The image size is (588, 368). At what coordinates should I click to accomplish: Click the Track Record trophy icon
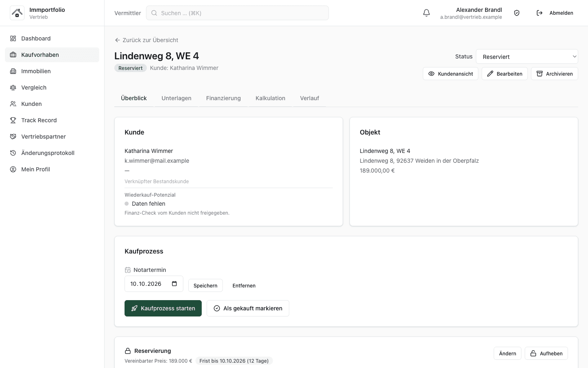coord(13,120)
